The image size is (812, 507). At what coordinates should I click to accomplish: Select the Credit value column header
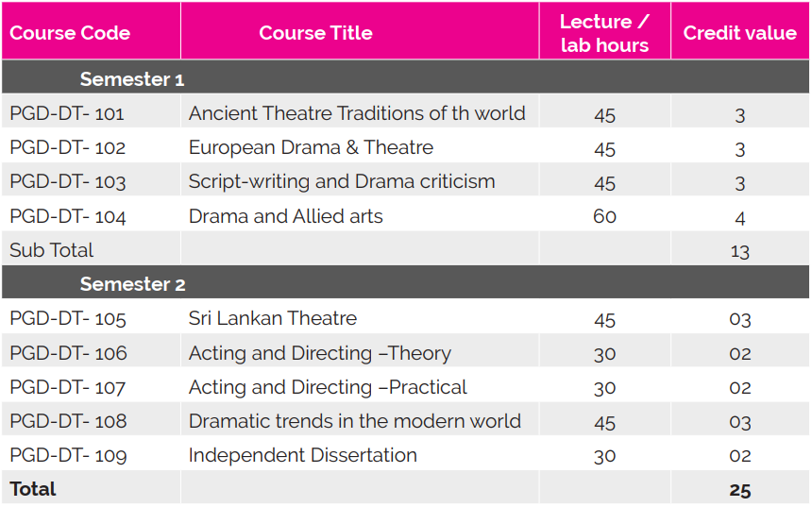pos(739,33)
